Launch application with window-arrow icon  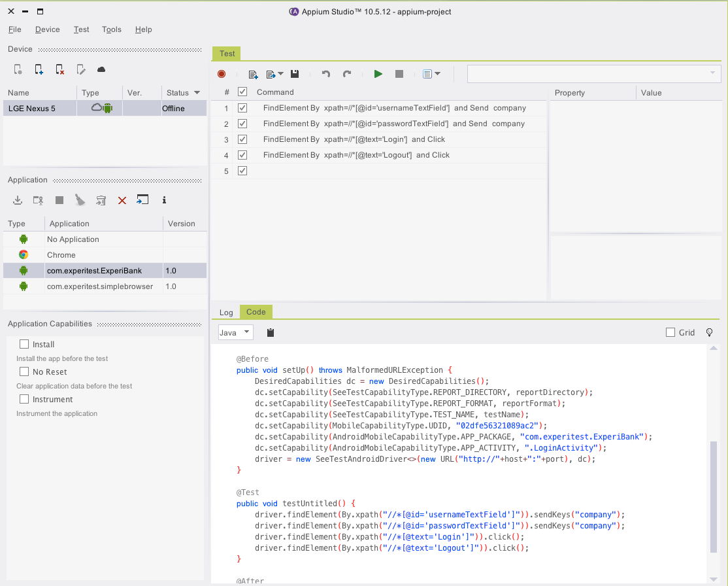142,200
